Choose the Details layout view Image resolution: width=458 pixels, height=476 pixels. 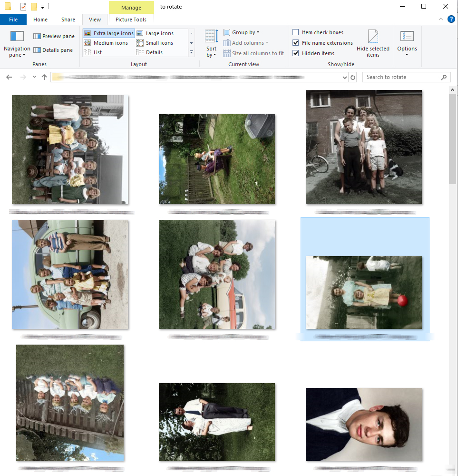click(149, 52)
